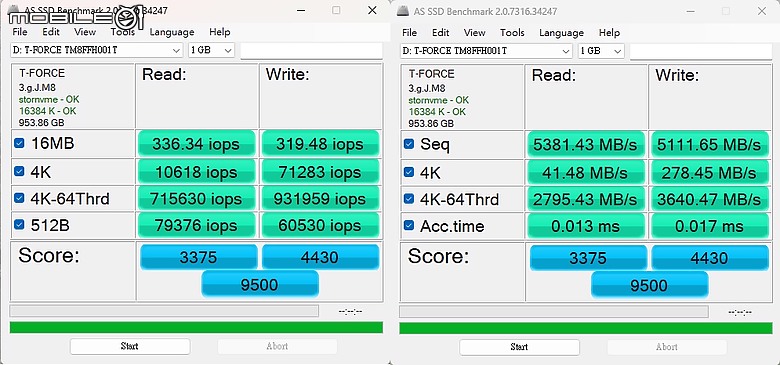The image size is (780, 365).
Task: Open the View menu in left window
Action: [85, 32]
